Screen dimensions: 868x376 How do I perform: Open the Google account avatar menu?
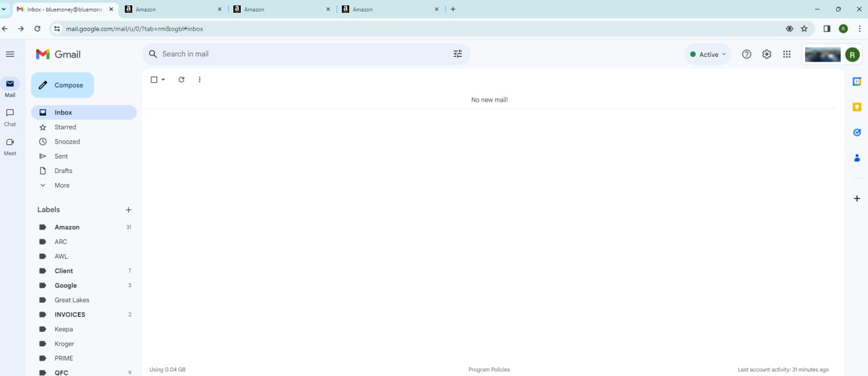click(x=852, y=55)
